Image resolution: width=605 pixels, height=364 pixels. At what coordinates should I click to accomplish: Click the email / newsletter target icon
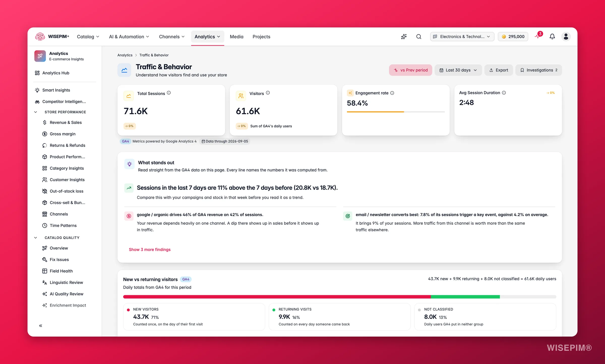348,216
